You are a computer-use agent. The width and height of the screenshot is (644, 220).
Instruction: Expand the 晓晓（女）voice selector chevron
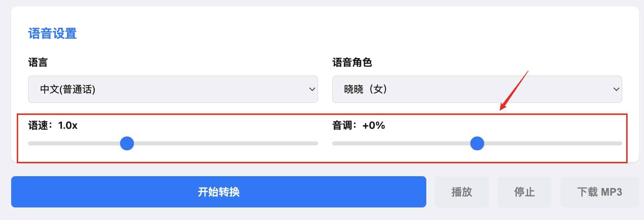click(616, 89)
